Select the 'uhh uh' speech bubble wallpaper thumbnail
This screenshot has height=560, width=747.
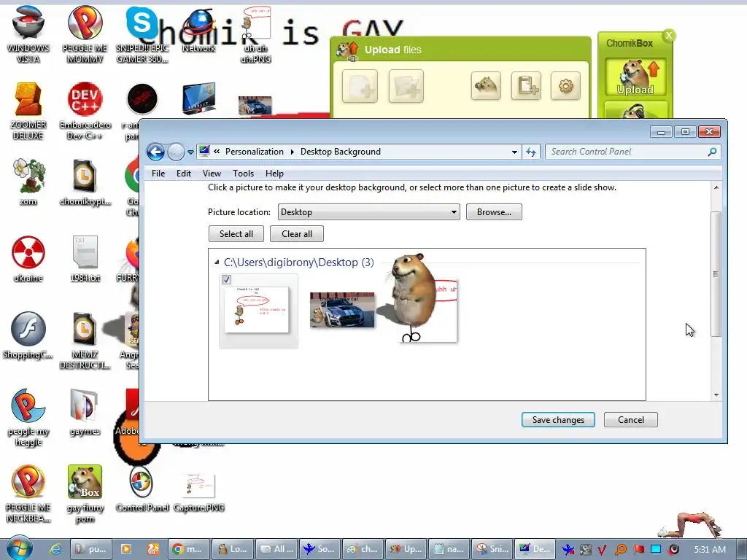(x=427, y=311)
